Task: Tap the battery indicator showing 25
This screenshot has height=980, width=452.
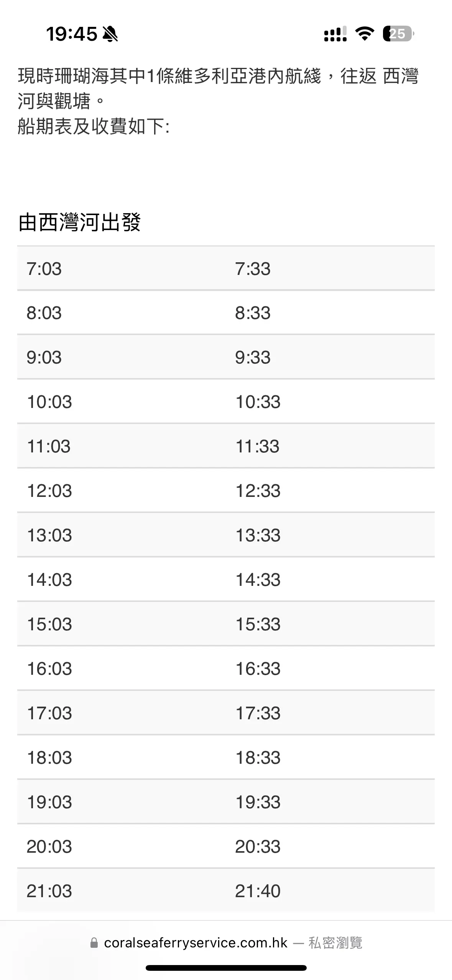Action: pyautogui.click(x=398, y=34)
